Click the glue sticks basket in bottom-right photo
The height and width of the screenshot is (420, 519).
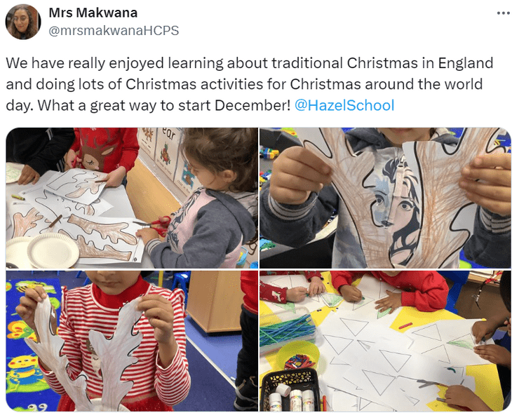[290, 390]
